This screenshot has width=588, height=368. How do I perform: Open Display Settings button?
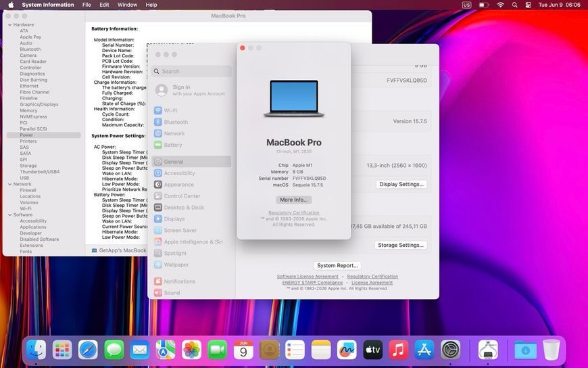click(x=401, y=185)
